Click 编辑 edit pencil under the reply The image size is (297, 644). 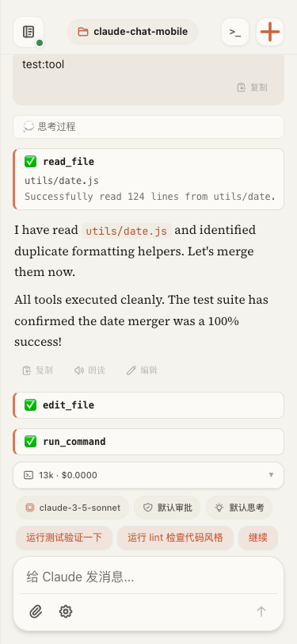[x=142, y=370]
